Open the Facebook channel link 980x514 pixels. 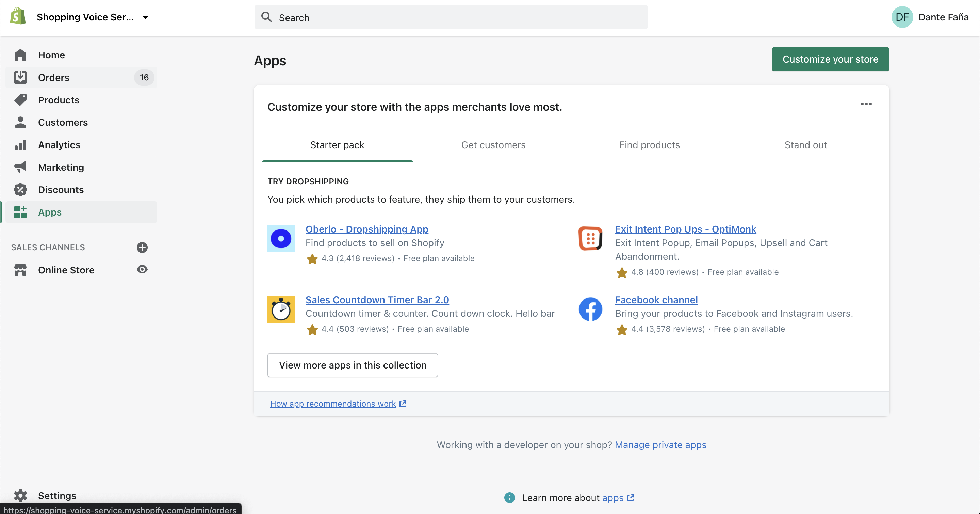(x=656, y=300)
